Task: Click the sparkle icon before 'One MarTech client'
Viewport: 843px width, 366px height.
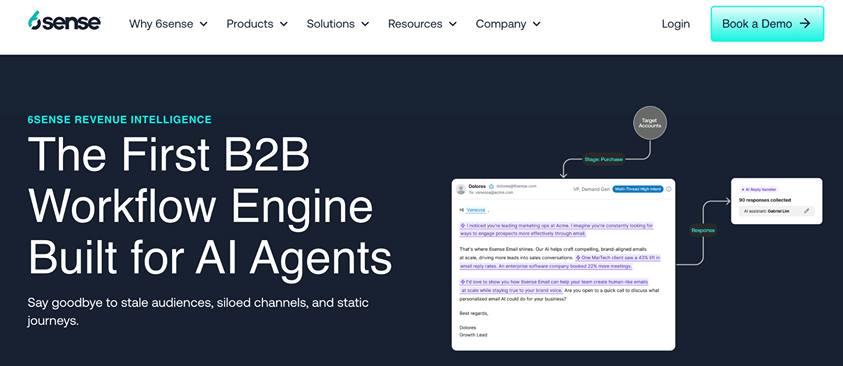Action: pyautogui.click(x=578, y=257)
